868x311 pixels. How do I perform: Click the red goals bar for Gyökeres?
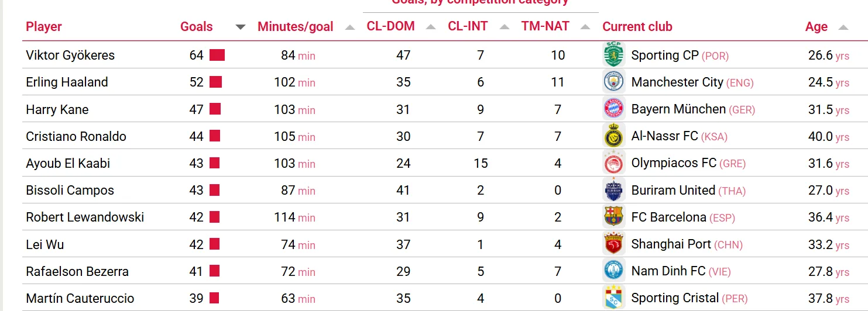tap(217, 56)
